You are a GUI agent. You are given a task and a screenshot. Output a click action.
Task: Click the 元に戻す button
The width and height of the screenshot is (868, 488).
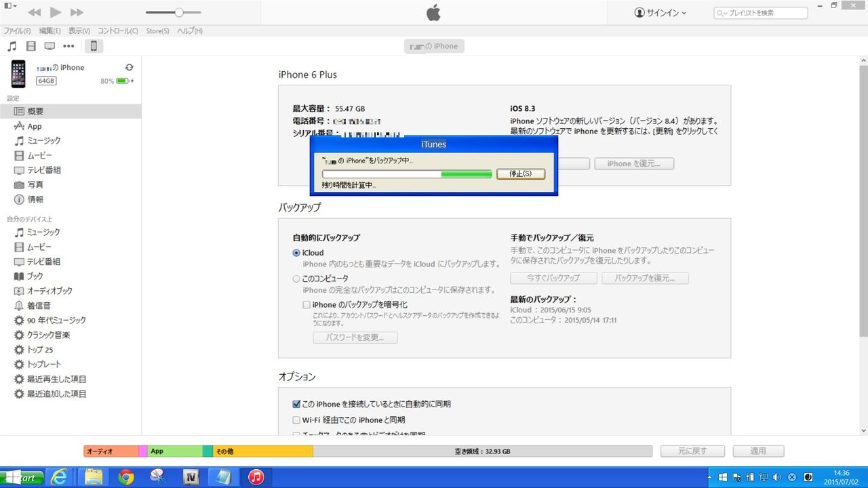pos(692,451)
